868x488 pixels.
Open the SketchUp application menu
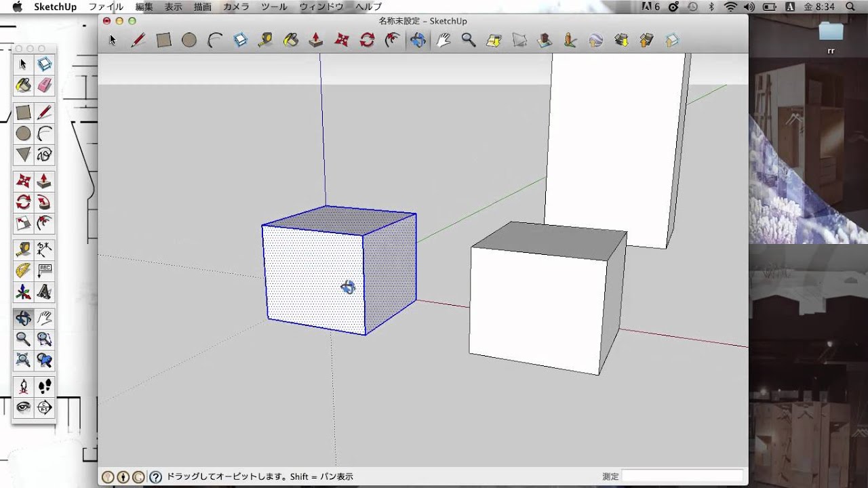pyautogui.click(x=56, y=7)
